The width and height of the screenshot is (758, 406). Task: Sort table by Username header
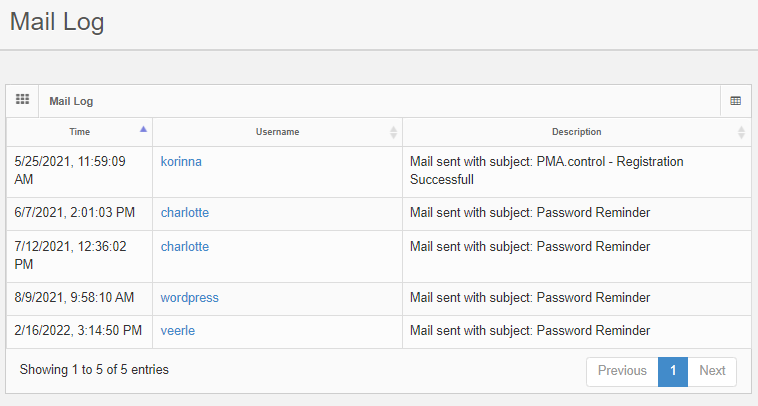(x=277, y=132)
